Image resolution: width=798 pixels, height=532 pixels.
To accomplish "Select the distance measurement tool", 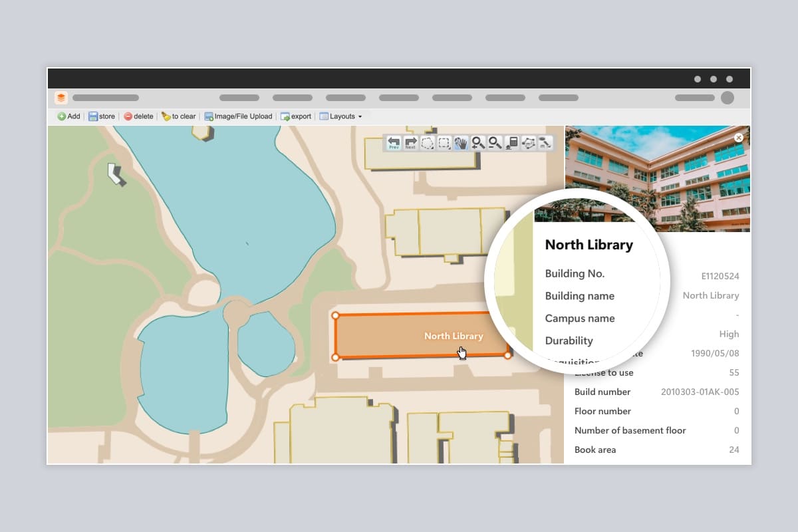I will [x=545, y=143].
